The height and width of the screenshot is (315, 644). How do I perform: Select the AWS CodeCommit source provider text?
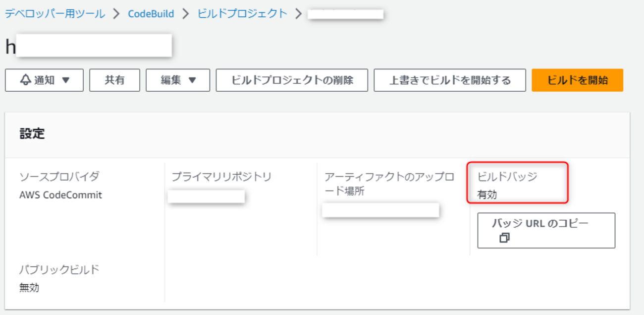(60, 195)
